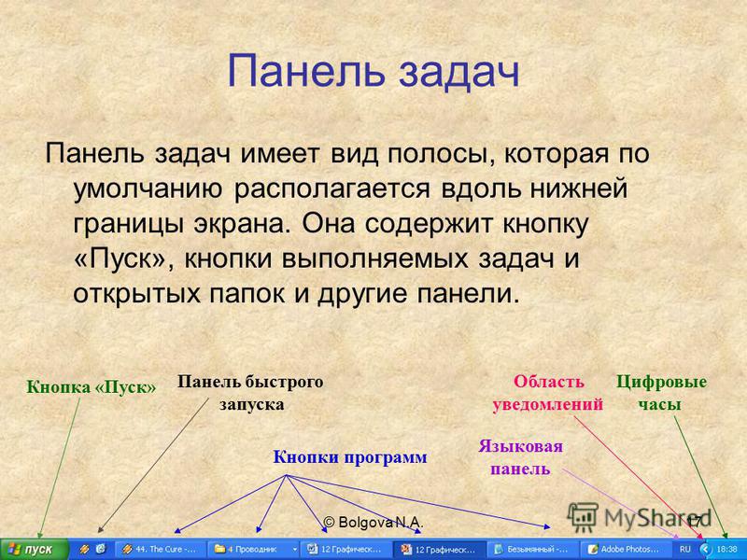Screen dimensions: 747x560
Task: Click the label 'Область уведомлений'
Action: coord(548,393)
